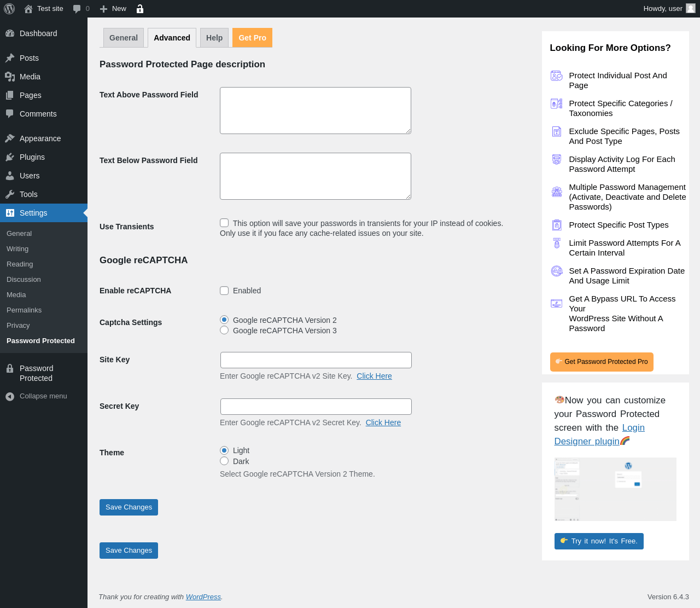Open Writing settings submenu item
The width and height of the screenshot is (700, 608).
[x=17, y=249]
